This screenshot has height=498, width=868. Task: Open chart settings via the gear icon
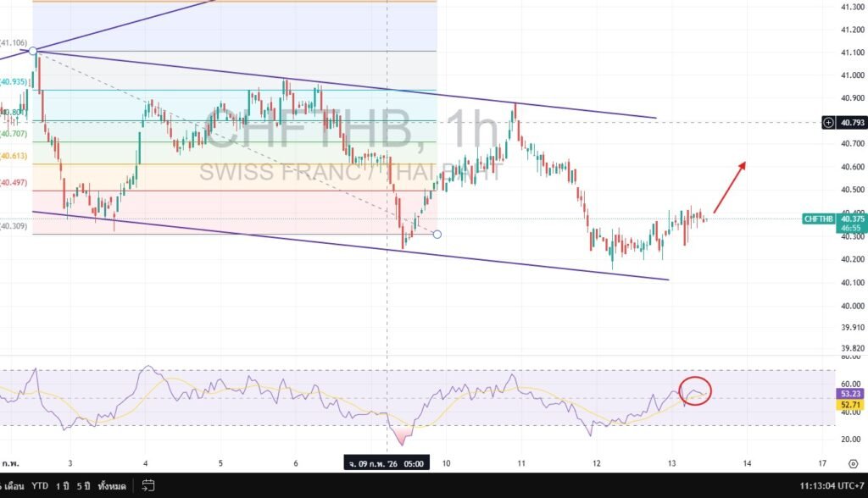pos(852,463)
